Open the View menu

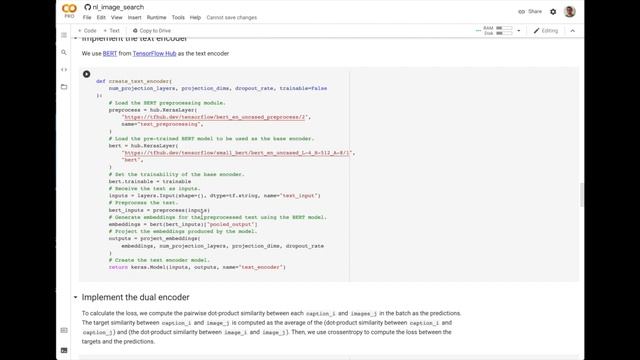click(117, 18)
